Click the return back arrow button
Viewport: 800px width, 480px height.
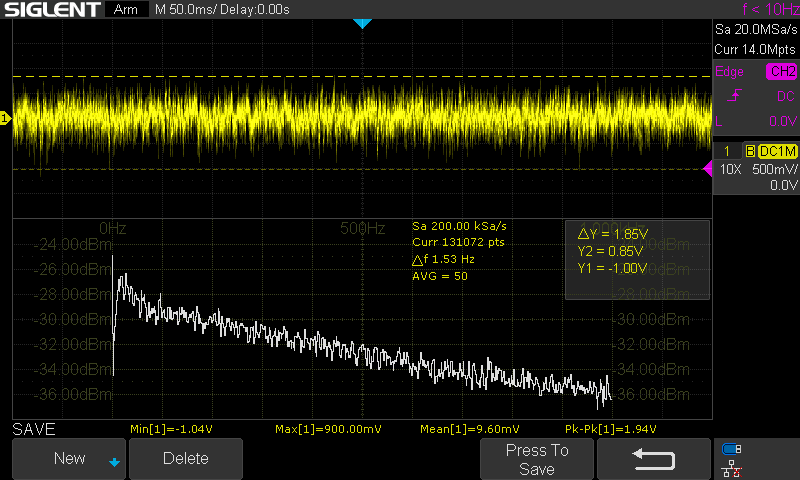(x=654, y=459)
